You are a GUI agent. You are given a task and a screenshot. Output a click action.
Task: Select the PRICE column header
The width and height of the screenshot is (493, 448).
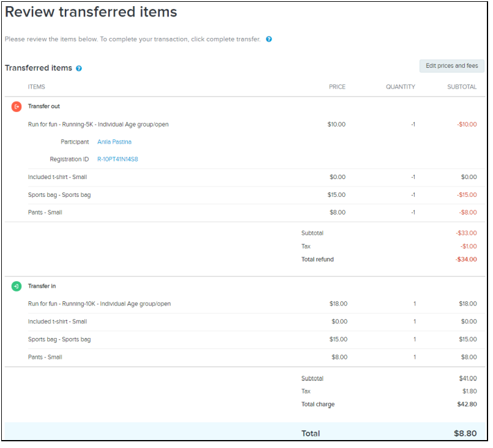click(336, 87)
